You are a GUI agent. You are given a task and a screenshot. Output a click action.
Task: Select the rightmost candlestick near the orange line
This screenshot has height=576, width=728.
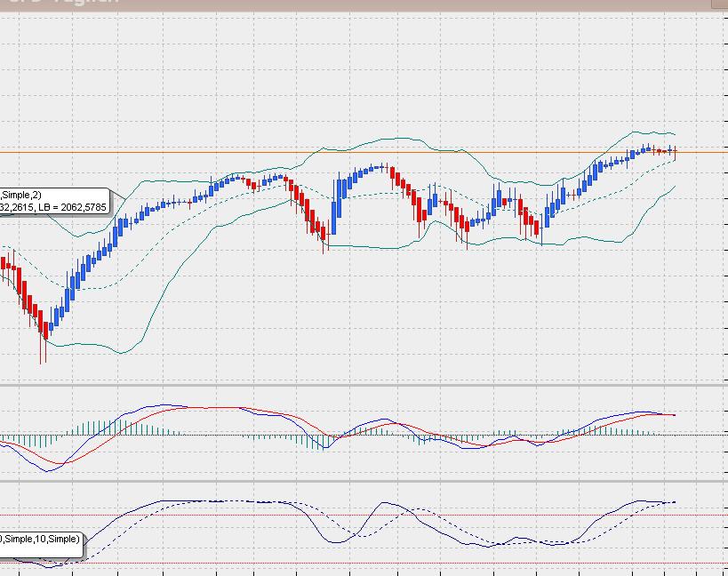coord(673,153)
